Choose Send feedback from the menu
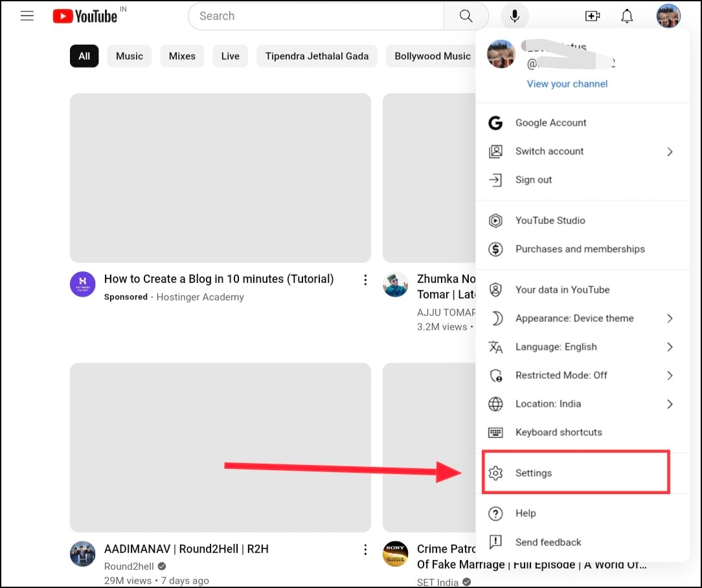Viewport: 702px width, 588px height. tap(582, 542)
